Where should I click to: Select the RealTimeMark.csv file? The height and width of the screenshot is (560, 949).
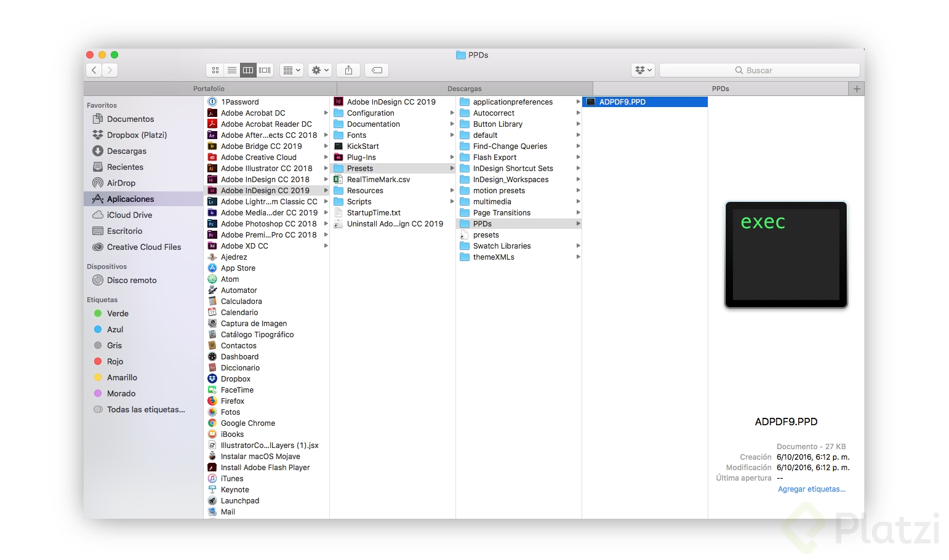(x=393, y=179)
